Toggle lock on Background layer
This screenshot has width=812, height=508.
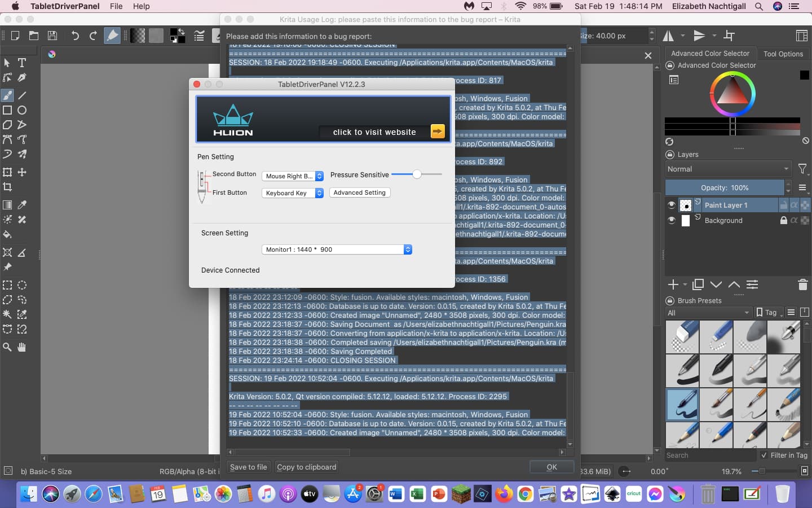click(x=783, y=220)
